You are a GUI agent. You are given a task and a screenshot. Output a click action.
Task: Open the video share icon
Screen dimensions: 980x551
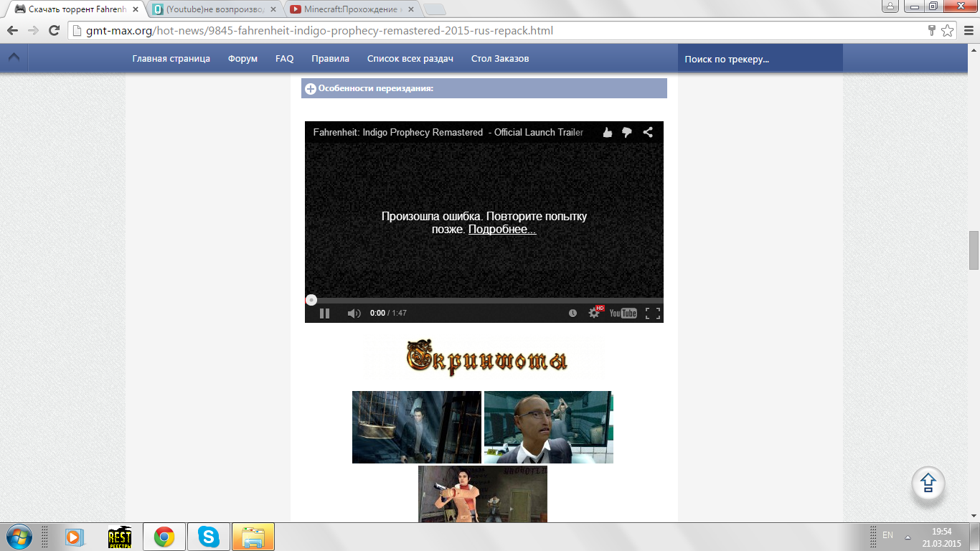tap(648, 132)
